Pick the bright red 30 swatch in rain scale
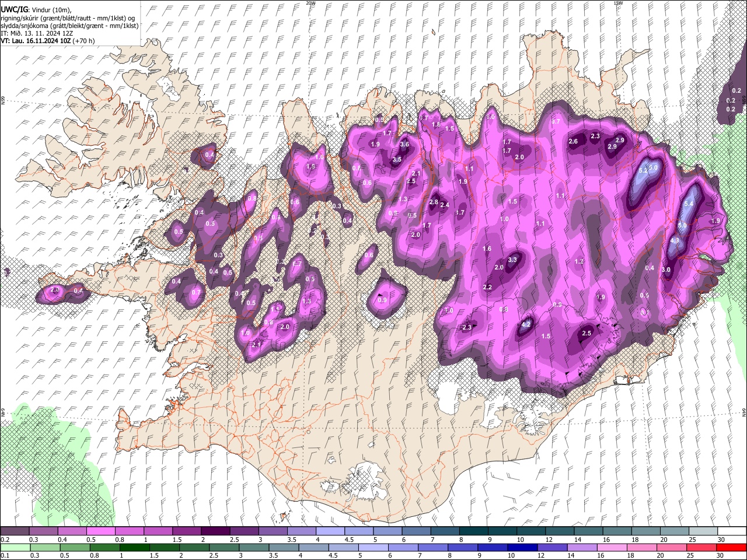The height and width of the screenshot is (560, 747). [732, 548]
